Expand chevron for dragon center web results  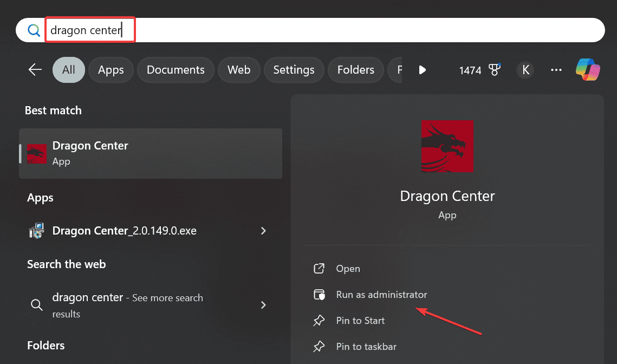pyautogui.click(x=263, y=305)
